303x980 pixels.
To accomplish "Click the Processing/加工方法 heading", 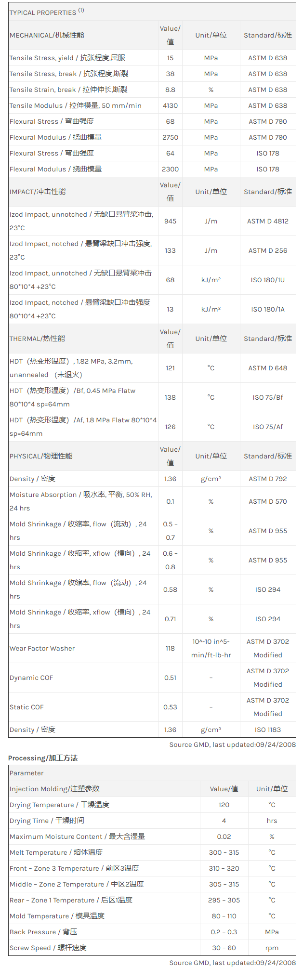I will [43, 758].
